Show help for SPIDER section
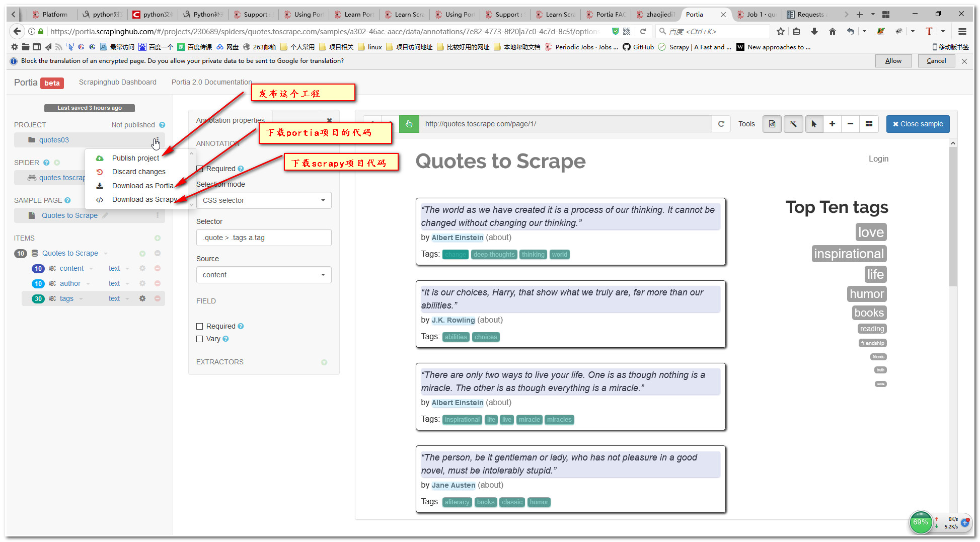This screenshot has width=980, height=542. click(46, 163)
